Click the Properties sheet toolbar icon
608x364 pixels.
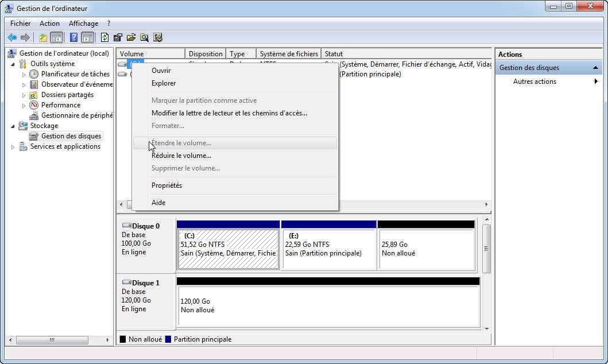118,37
